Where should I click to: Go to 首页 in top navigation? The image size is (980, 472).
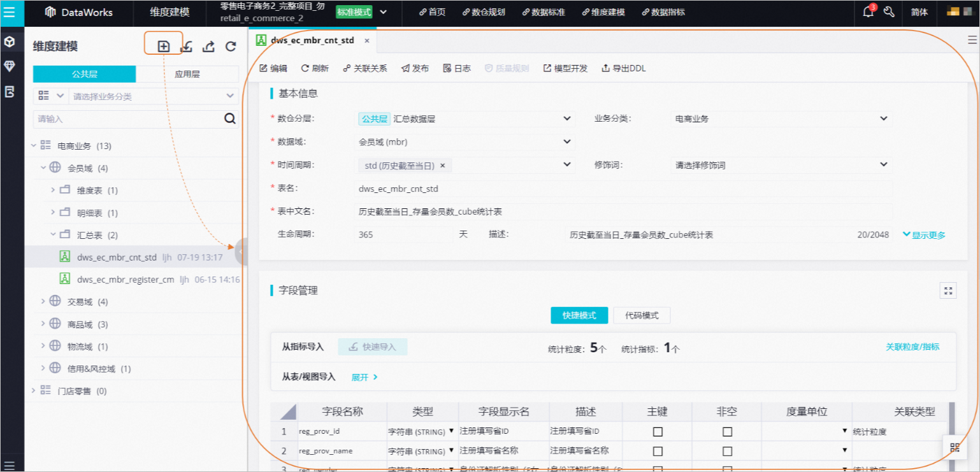(432, 12)
